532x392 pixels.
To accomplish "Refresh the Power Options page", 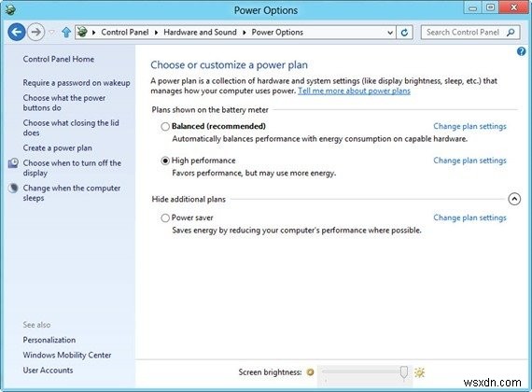I will click(404, 33).
